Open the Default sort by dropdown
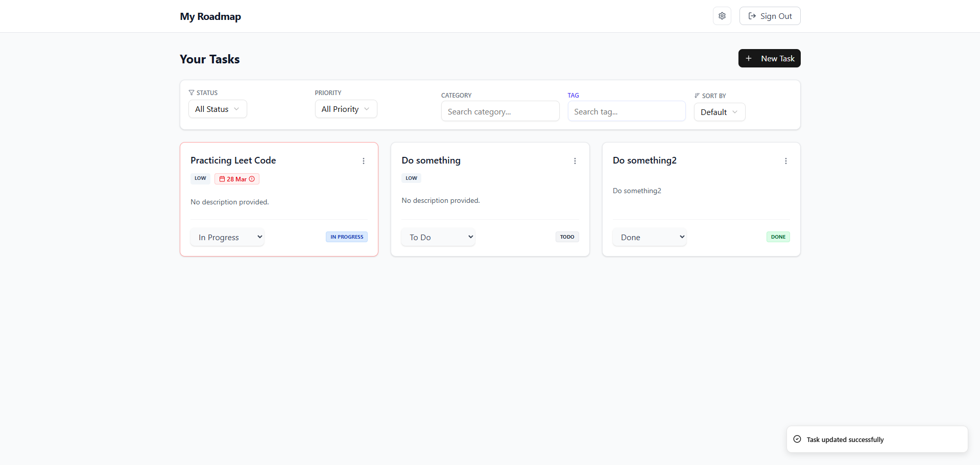980x465 pixels. [x=719, y=112]
